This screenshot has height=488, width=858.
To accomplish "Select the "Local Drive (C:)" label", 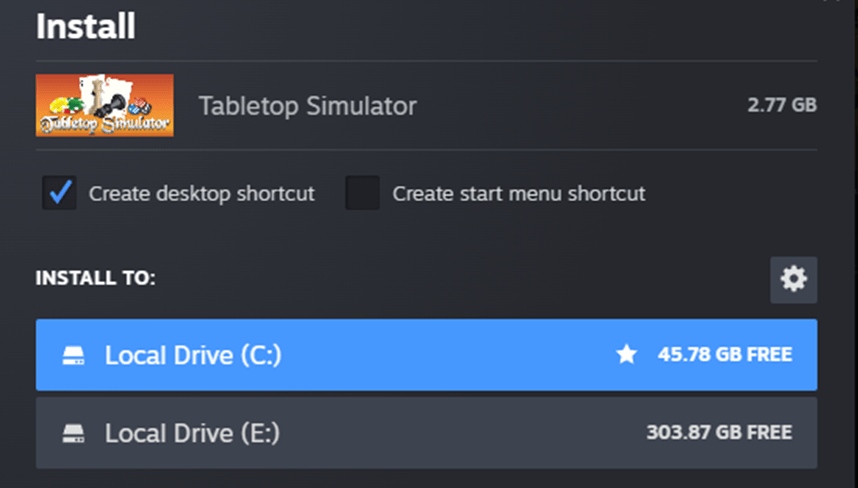I will click(x=193, y=355).
